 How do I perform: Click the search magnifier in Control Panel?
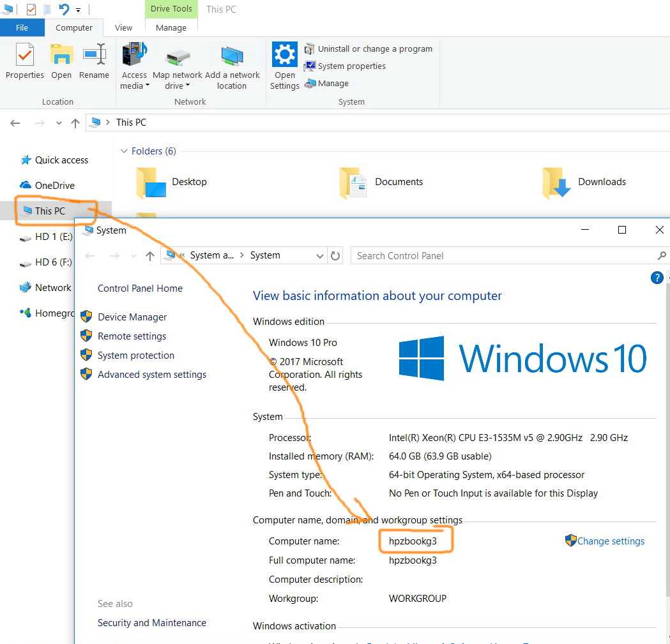pos(662,256)
